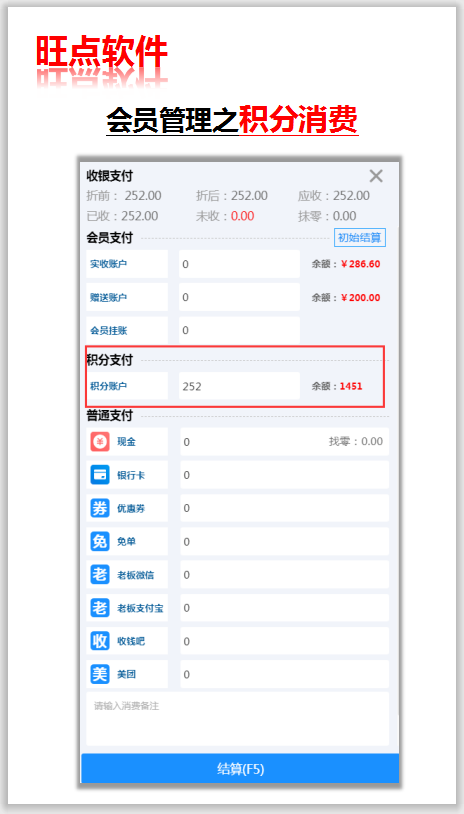Screen dimensions: 464x814
Task: Select the 实收账户 payment method
Action: (127, 264)
